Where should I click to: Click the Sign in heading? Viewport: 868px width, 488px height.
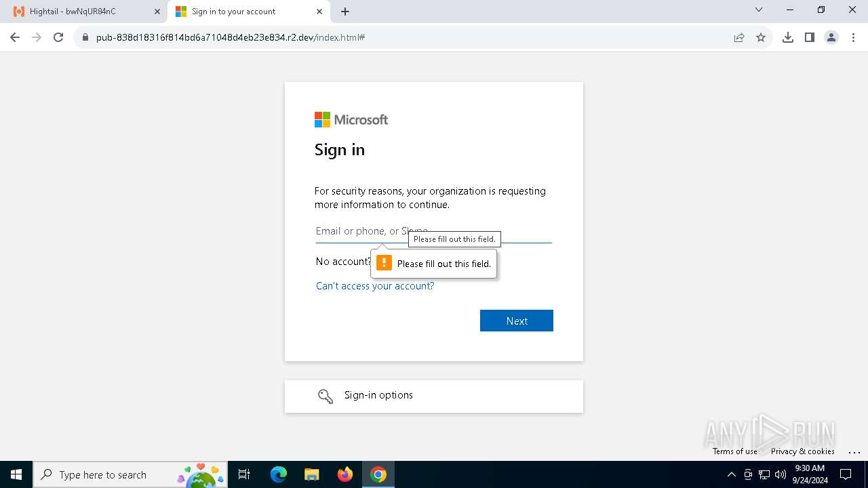(340, 150)
